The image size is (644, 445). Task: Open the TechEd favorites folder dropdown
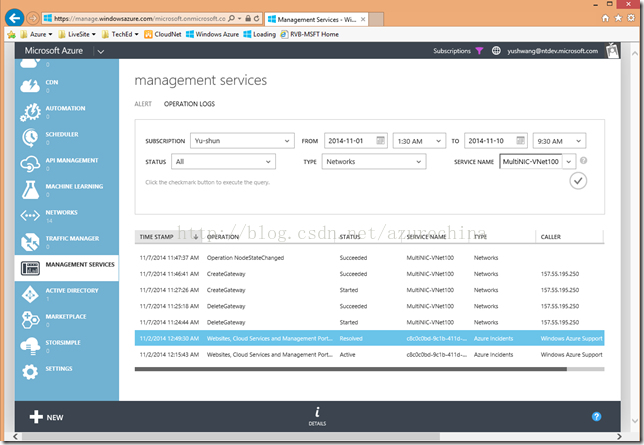pos(120,34)
